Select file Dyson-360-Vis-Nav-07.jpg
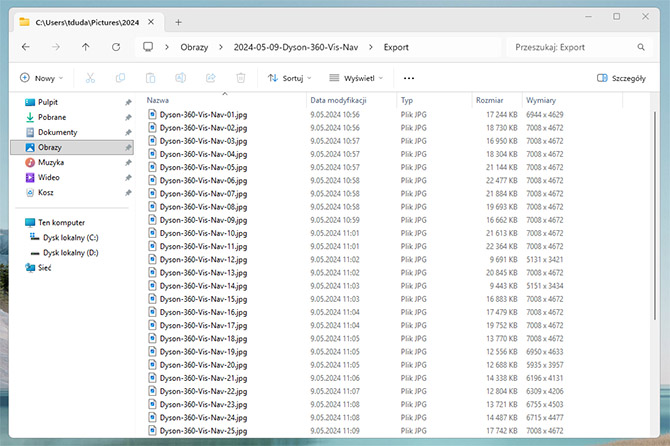The height and width of the screenshot is (446, 670). (x=203, y=194)
